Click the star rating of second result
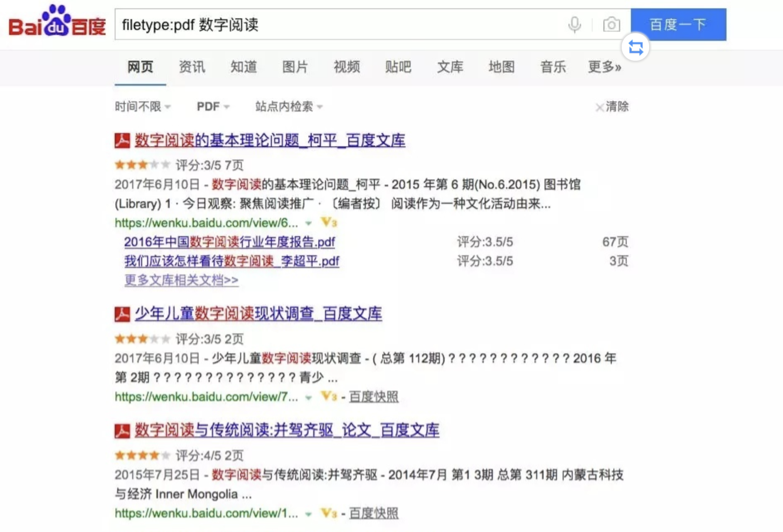 coord(141,339)
